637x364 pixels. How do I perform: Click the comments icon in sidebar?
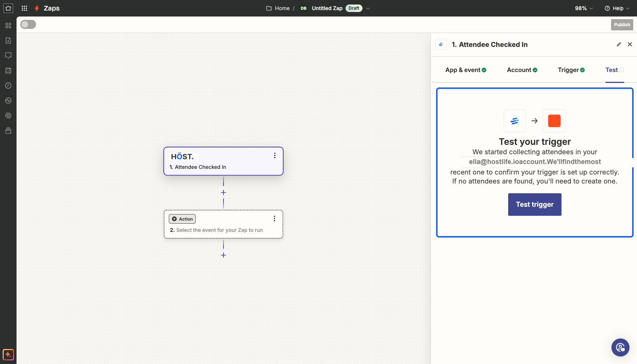pyautogui.click(x=8, y=56)
